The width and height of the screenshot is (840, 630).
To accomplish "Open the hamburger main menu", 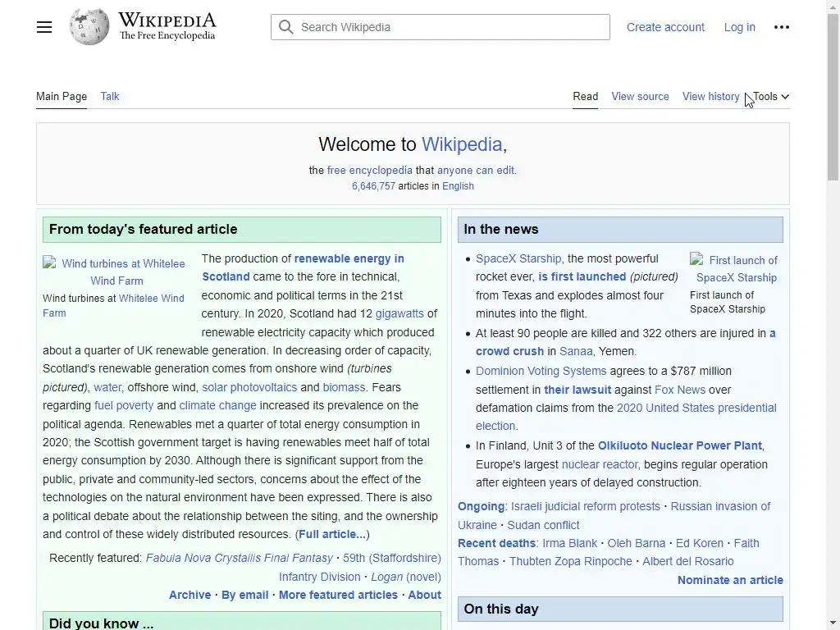I will point(44,27).
